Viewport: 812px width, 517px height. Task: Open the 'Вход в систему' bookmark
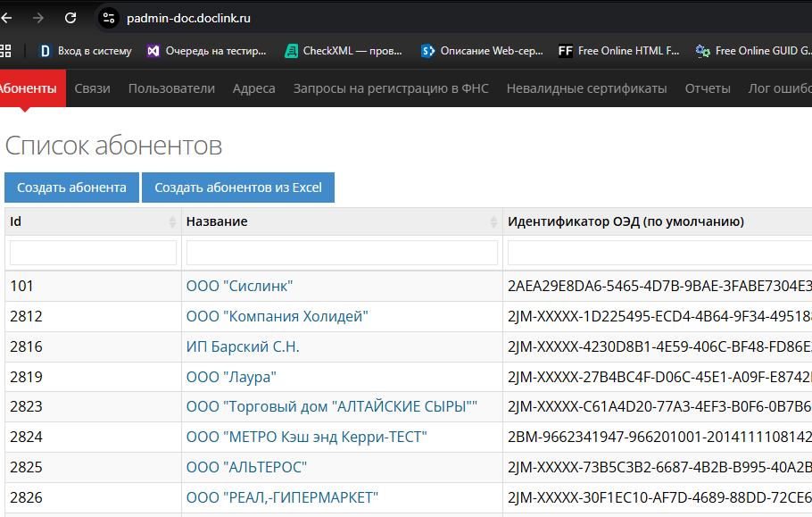coord(86,51)
